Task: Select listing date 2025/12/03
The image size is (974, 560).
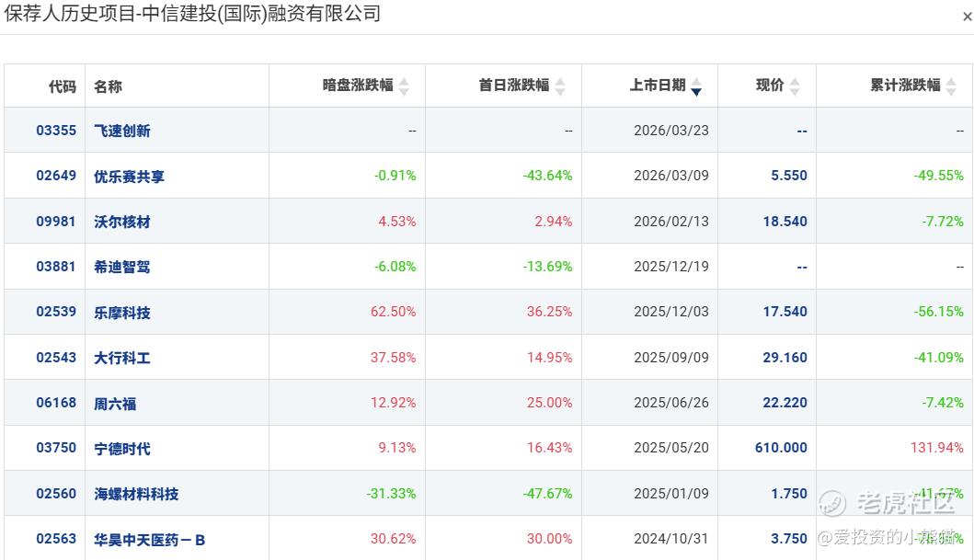Action: coord(670,312)
